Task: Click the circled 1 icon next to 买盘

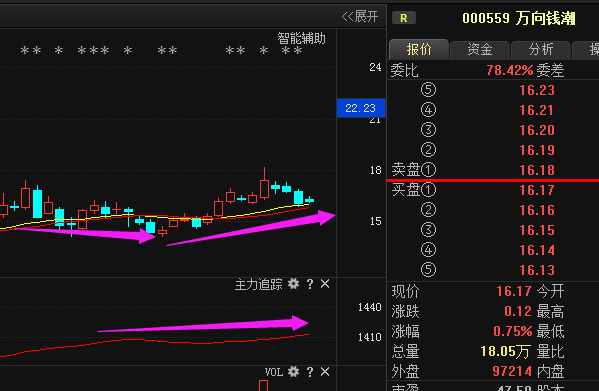Action: tap(428, 190)
